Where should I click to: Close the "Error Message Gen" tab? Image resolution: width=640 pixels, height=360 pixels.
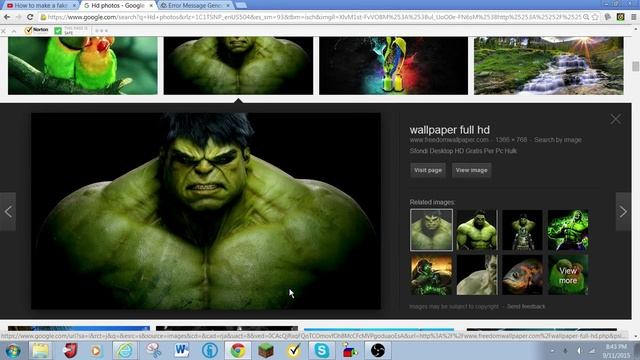click(228, 6)
